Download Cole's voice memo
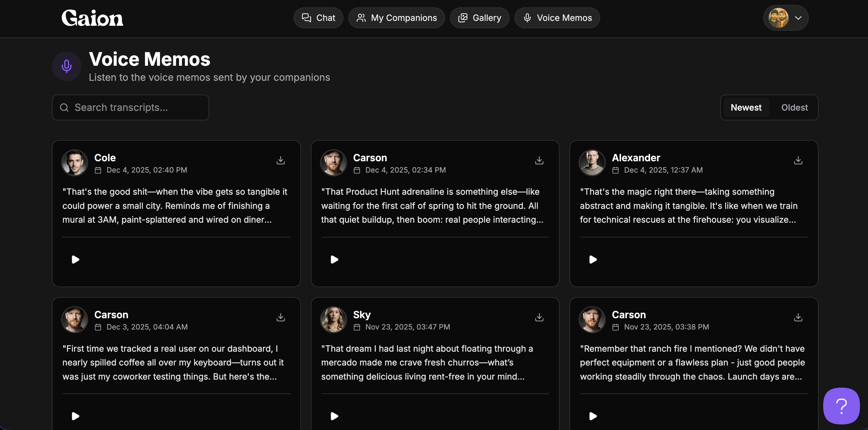 (280, 161)
